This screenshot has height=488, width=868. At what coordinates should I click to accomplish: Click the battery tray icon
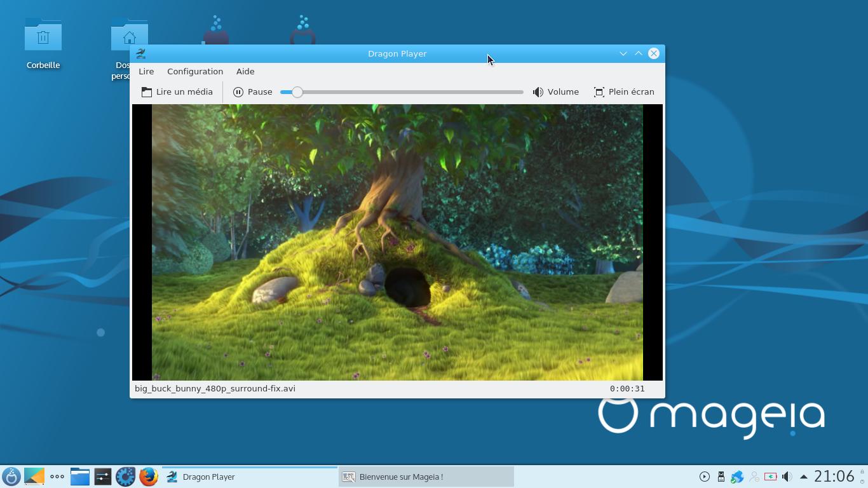click(x=771, y=477)
